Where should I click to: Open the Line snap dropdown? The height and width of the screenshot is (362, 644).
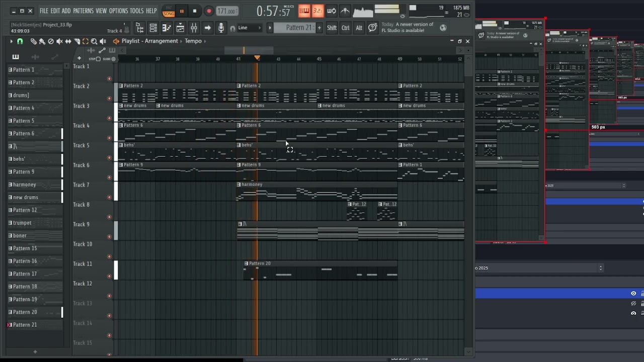click(x=250, y=28)
